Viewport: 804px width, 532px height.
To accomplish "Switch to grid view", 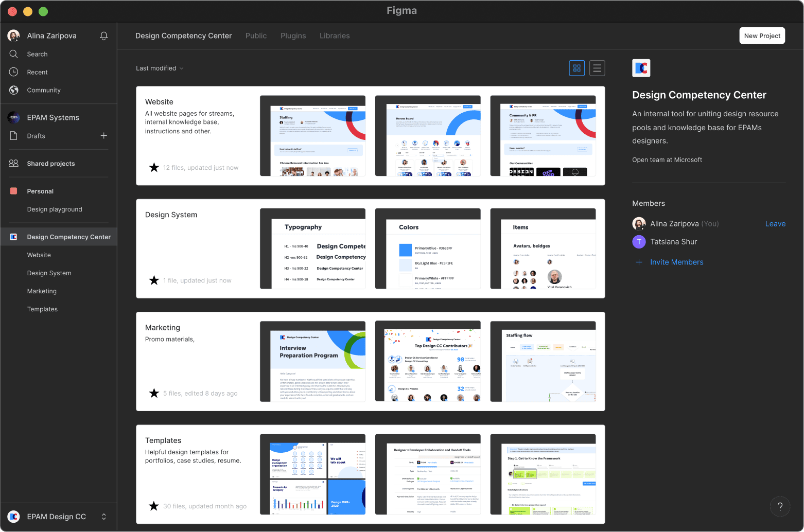I will point(576,68).
